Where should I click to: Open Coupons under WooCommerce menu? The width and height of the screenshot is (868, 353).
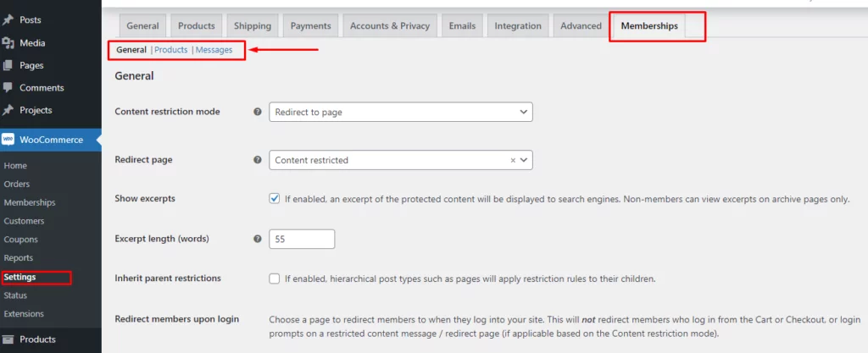21,240
